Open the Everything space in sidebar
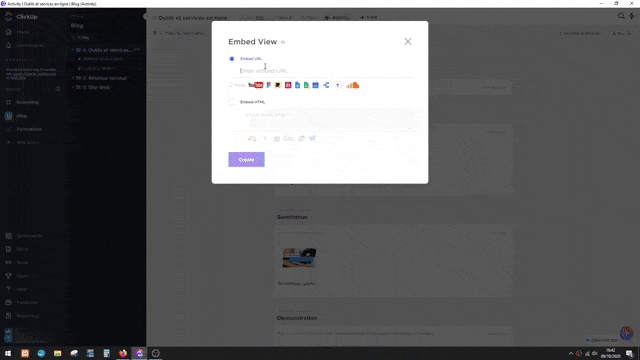640x360 pixels. (x=28, y=102)
